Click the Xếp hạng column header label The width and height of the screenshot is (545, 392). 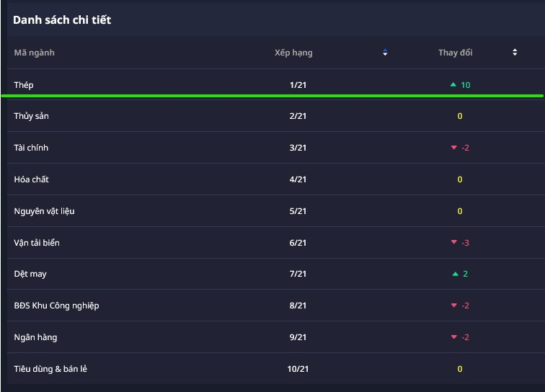[x=293, y=53]
